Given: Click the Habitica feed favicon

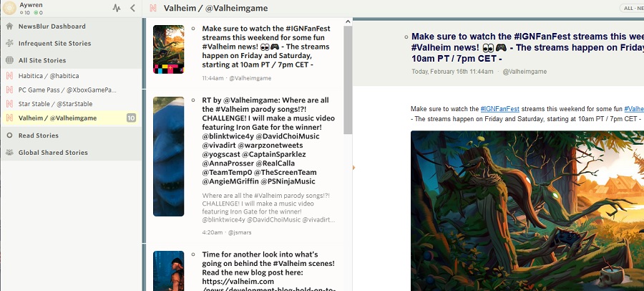Looking at the screenshot, I should (x=9, y=76).
